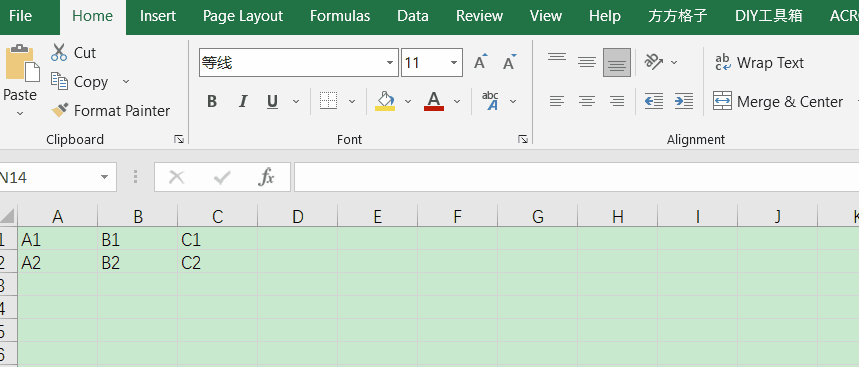Decrease font size with smaller A
Image resolution: width=859 pixels, height=367 pixels.
coord(509,62)
